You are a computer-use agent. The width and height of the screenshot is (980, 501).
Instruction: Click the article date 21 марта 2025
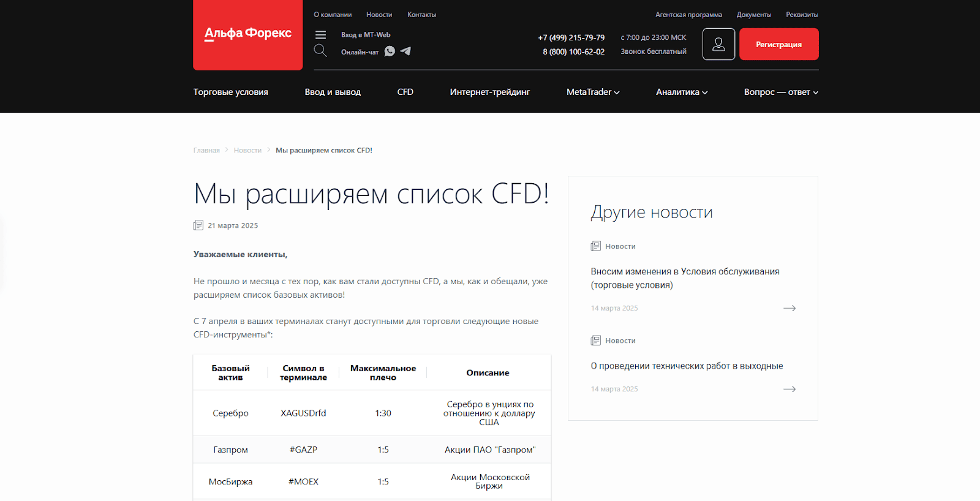pos(233,225)
